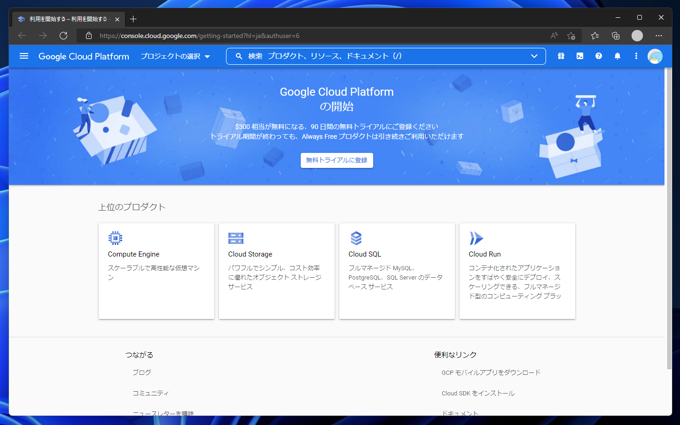Click the browser forward arrow

click(x=42, y=36)
